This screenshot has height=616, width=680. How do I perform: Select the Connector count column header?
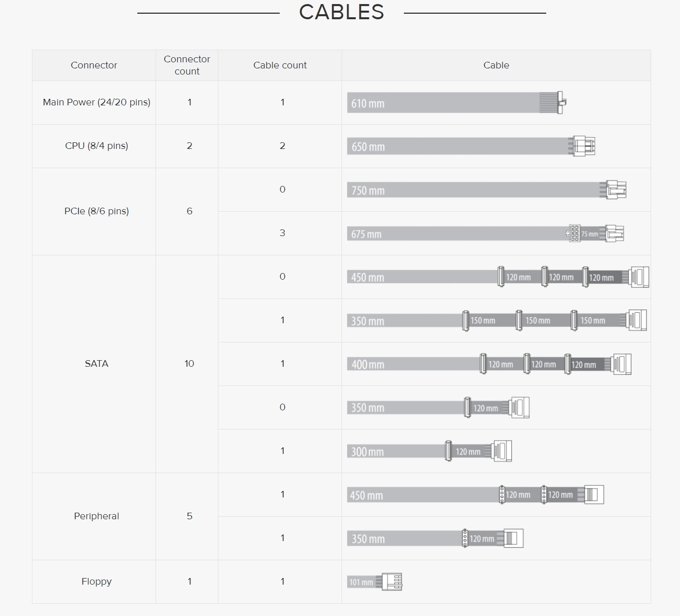187,65
